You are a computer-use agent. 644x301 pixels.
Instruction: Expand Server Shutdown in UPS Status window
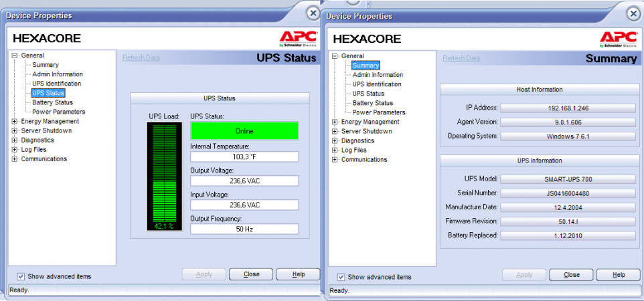coord(15,131)
